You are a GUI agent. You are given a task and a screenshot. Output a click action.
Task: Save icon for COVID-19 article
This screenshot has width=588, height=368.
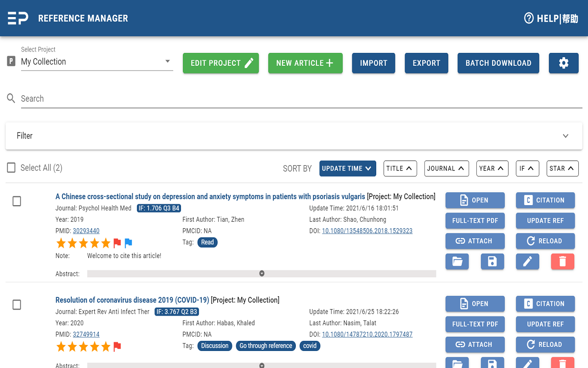click(x=492, y=362)
